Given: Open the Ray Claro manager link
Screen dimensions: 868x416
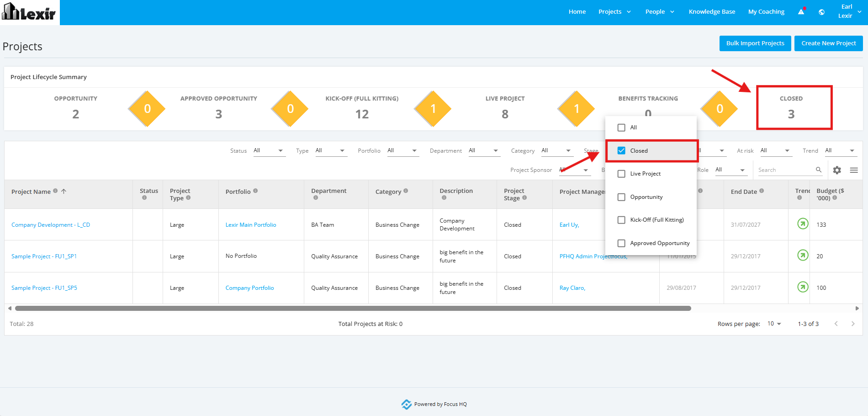Looking at the screenshot, I should [572, 288].
